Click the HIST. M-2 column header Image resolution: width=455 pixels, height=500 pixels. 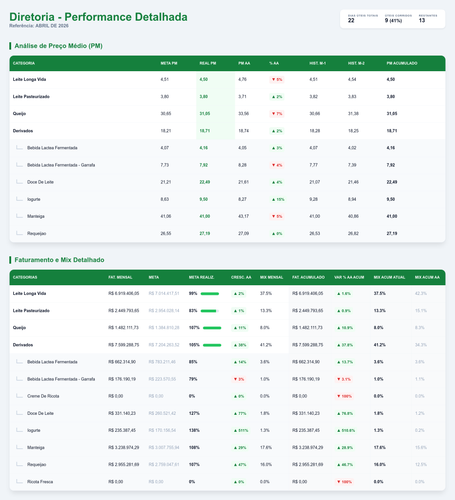point(356,63)
